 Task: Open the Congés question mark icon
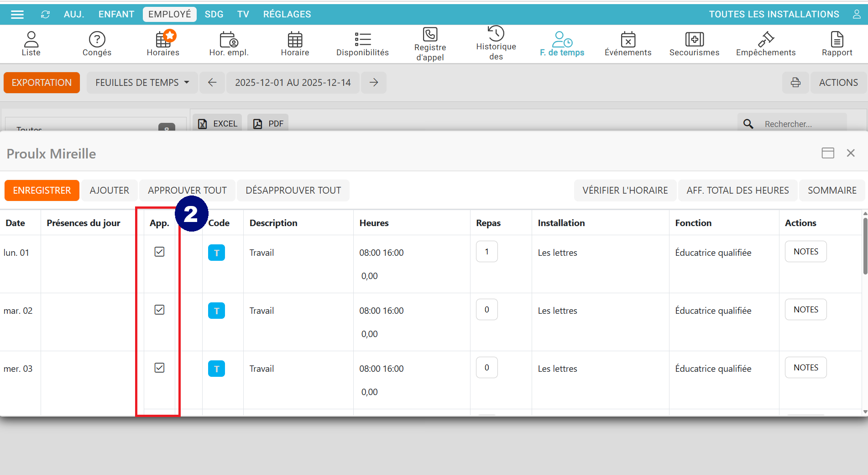pos(97,40)
